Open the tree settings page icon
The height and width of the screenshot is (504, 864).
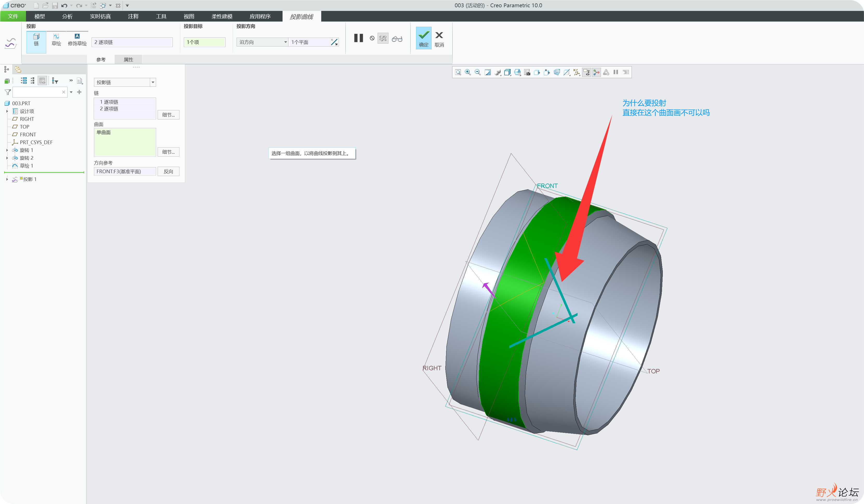(79, 81)
